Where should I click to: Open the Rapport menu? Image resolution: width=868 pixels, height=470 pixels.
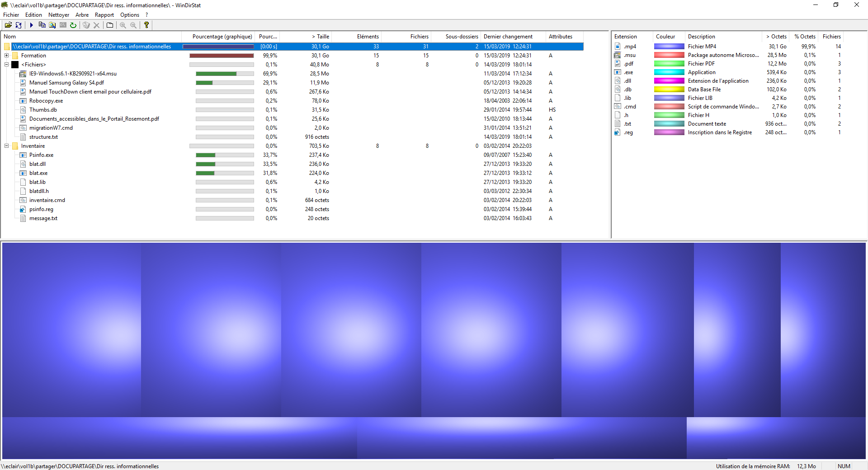tap(104, 15)
